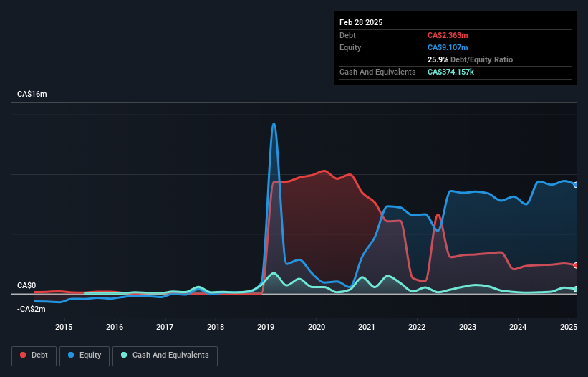Select the teal Cash endpoint marker
This screenshot has height=377, width=588.
coord(576,290)
